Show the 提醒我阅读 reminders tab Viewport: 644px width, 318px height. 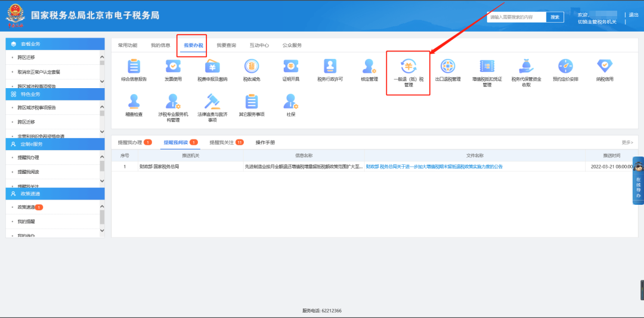tap(181, 142)
